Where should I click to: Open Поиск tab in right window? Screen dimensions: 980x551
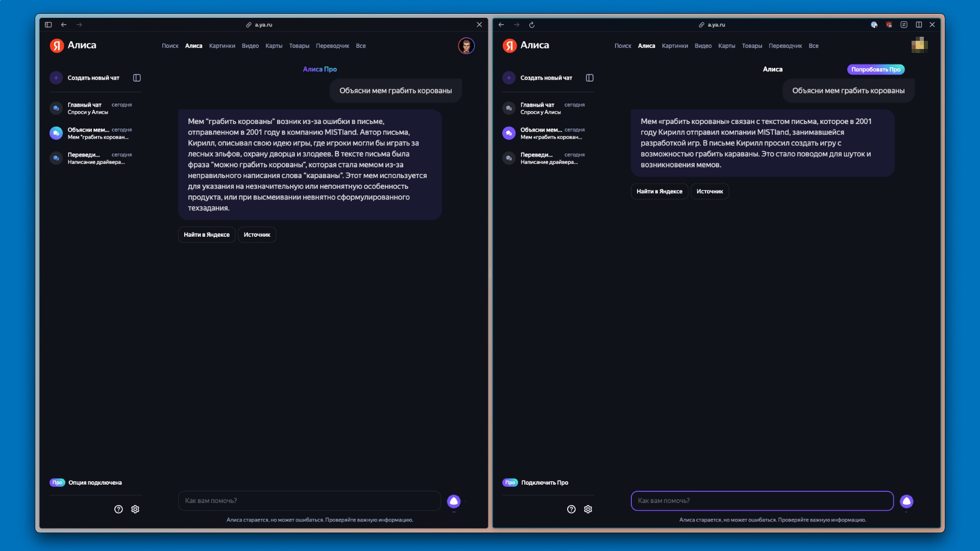pyautogui.click(x=623, y=46)
